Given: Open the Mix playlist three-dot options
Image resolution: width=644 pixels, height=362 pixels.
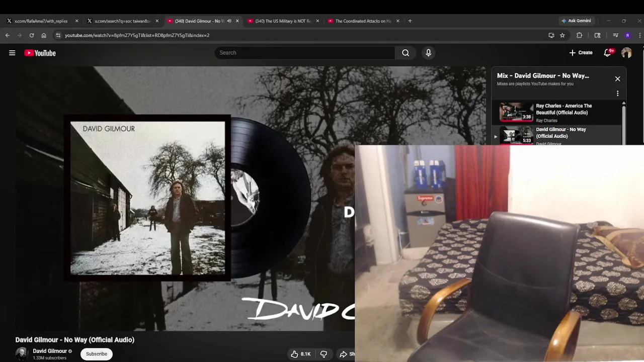Looking at the screenshot, I should click(x=618, y=94).
